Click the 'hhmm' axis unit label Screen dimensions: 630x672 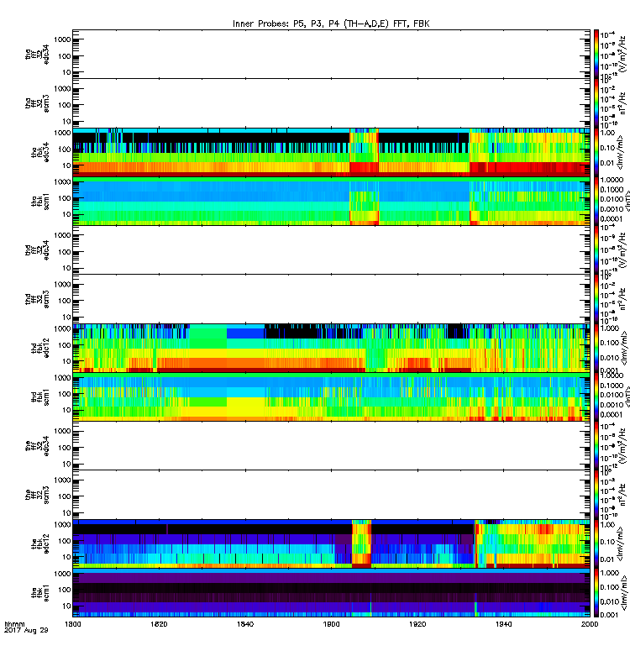(14, 624)
